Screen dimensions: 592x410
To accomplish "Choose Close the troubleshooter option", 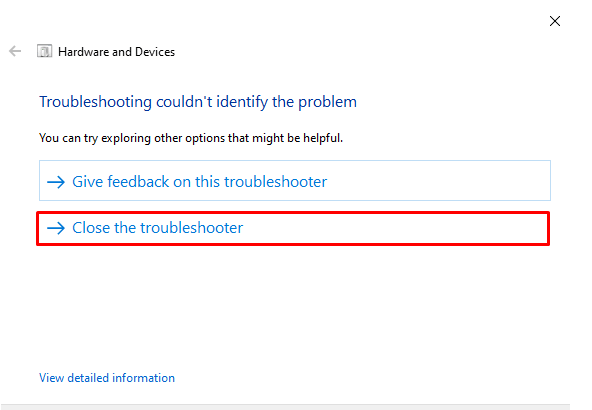I will pyautogui.click(x=293, y=228).
